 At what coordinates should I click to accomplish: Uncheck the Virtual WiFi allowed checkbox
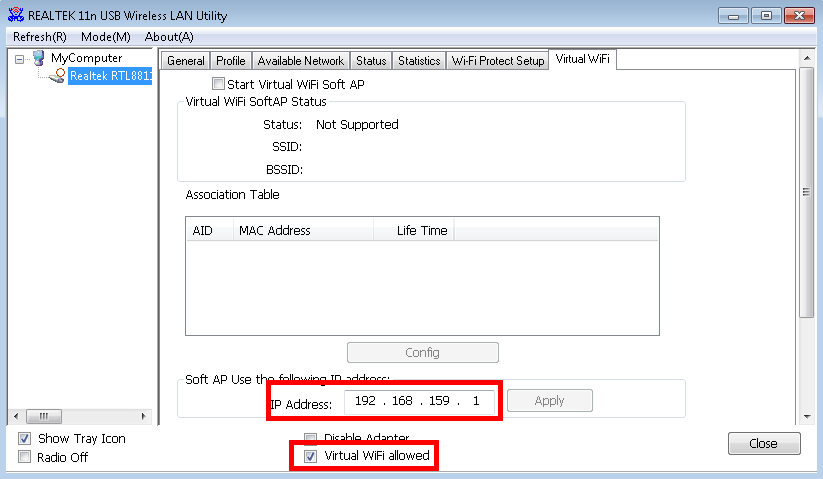click(x=311, y=456)
